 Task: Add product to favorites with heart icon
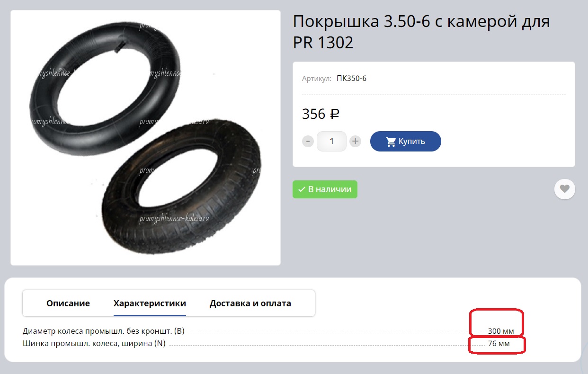coord(564,189)
